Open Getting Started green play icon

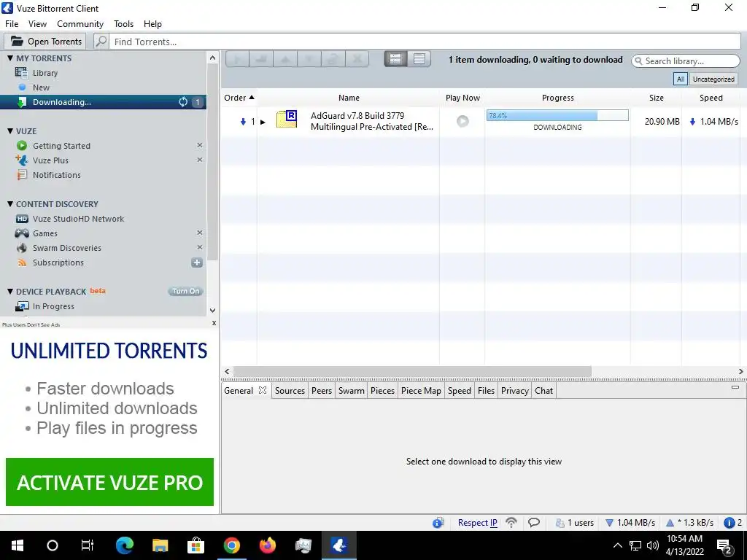[21, 146]
